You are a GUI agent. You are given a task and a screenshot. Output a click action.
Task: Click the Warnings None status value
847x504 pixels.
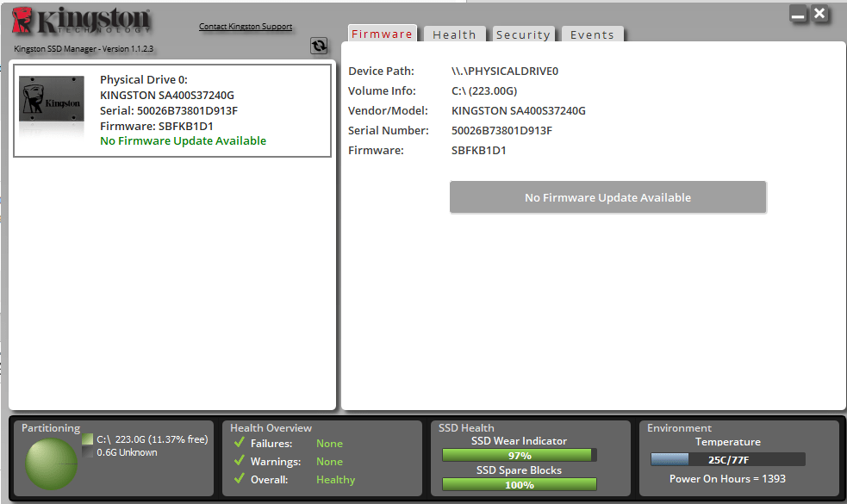coord(329,461)
